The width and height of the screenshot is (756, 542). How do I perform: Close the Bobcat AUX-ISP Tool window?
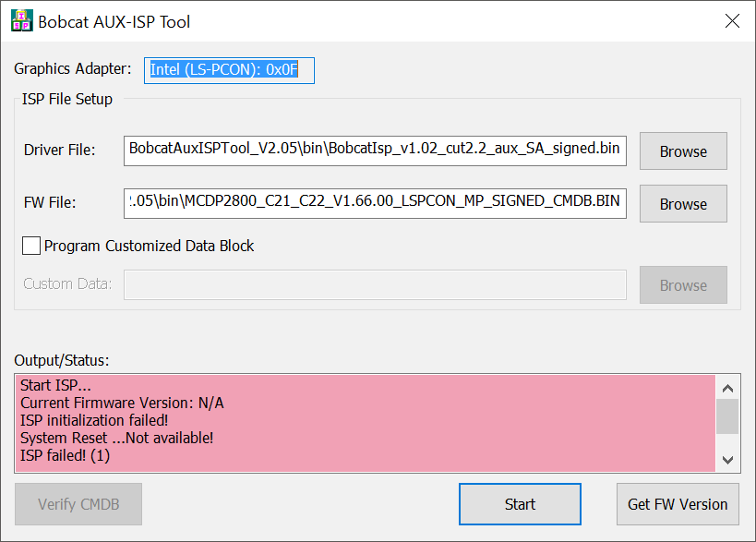coord(732,20)
